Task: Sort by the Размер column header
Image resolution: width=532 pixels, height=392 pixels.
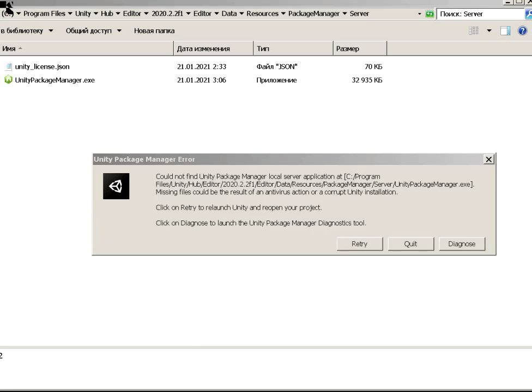Action: tap(360, 48)
